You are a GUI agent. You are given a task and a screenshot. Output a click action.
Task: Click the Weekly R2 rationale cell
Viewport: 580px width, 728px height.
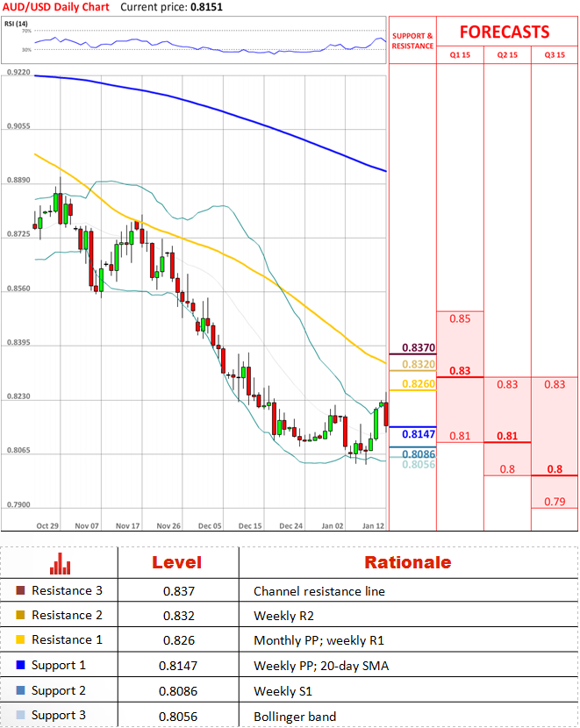coord(283,616)
